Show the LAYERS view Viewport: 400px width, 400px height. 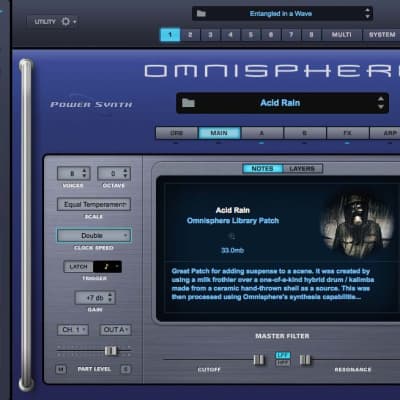pyautogui.click(x=302, y=169)
